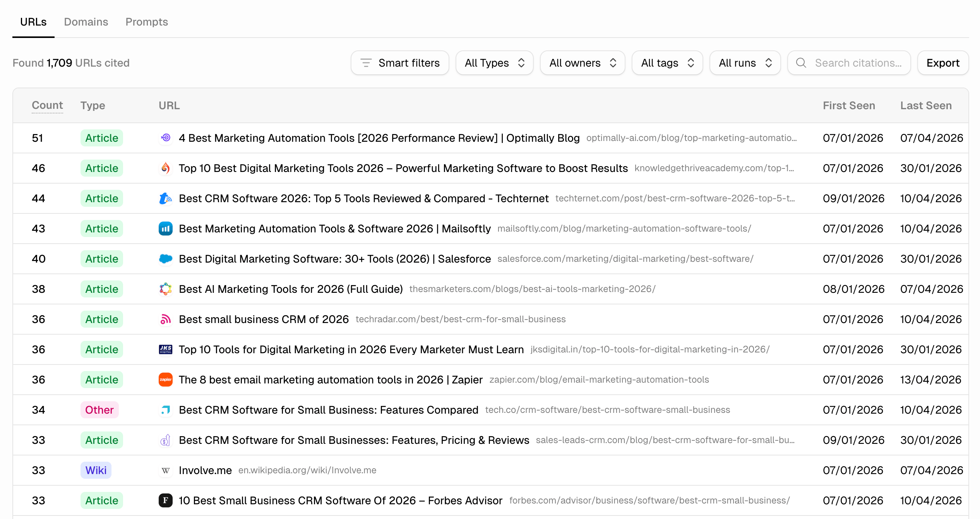Open Salesforce Best Digital Marketing Software link

click(x=334, y=259)
